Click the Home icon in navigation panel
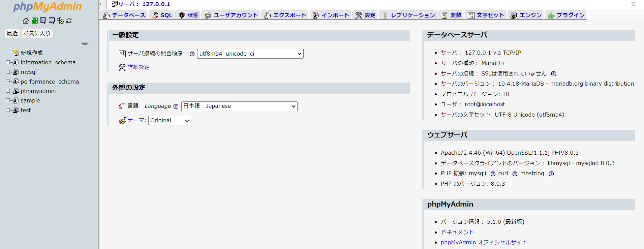Image resolution: width=644 pixels, height=249 pixels. click(x=26, y=21)
